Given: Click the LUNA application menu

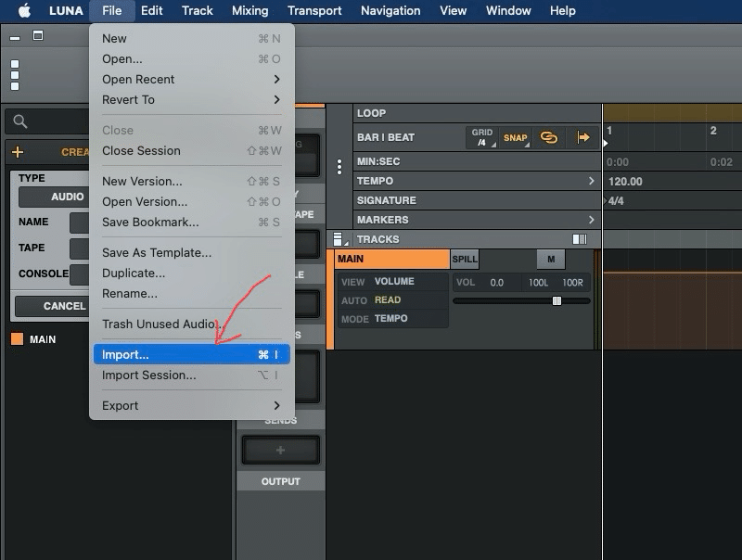Looking at the screenshot, I should click(66, 10).
